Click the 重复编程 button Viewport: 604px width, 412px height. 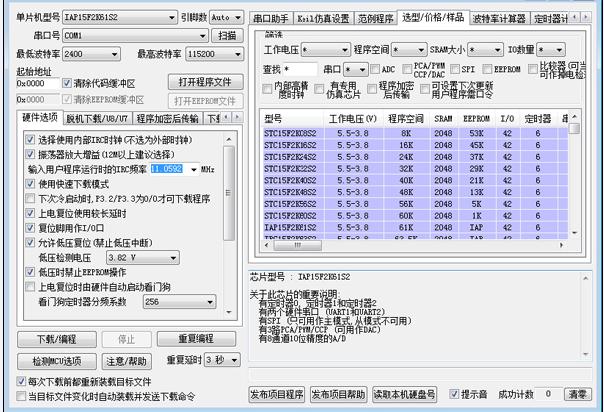click(196, 339)
